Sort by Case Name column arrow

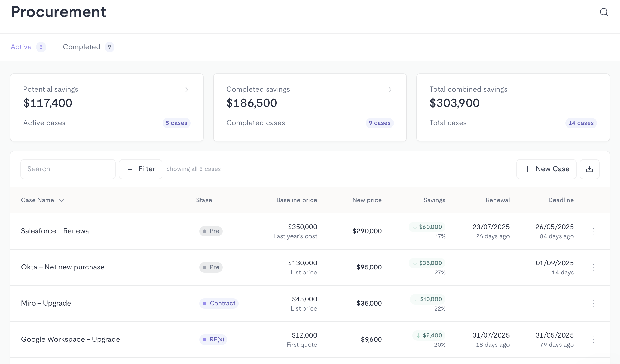pos(62,200)
